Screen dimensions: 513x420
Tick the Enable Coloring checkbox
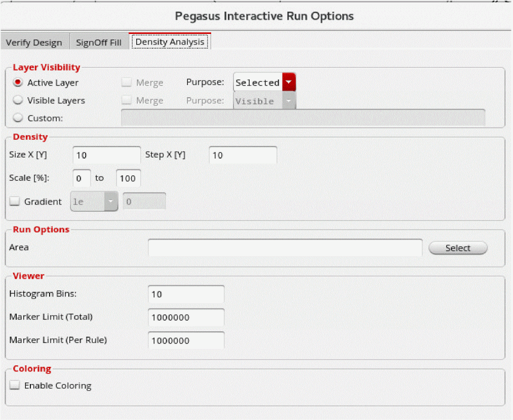click(x=15, y=386)
